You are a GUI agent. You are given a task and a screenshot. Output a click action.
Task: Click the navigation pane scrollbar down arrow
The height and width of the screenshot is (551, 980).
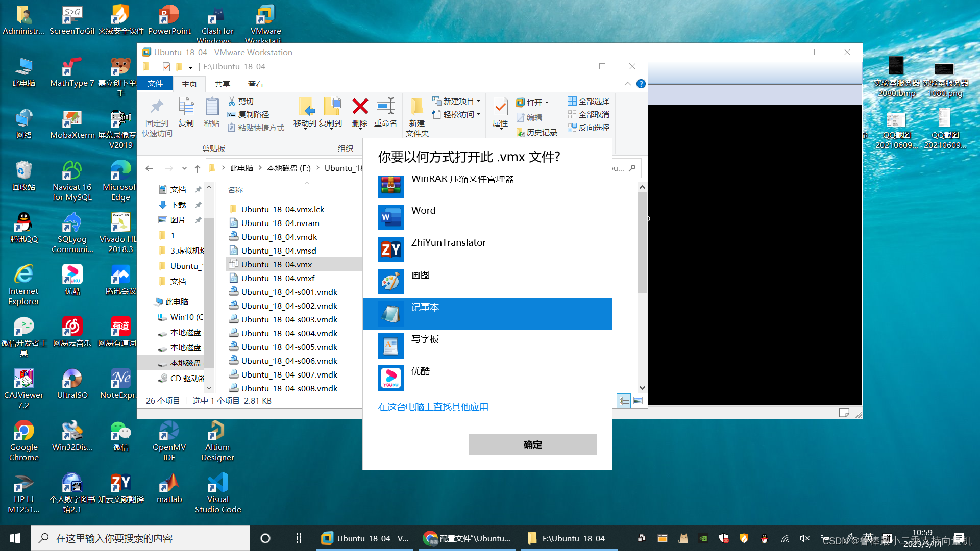pos(209,388)
